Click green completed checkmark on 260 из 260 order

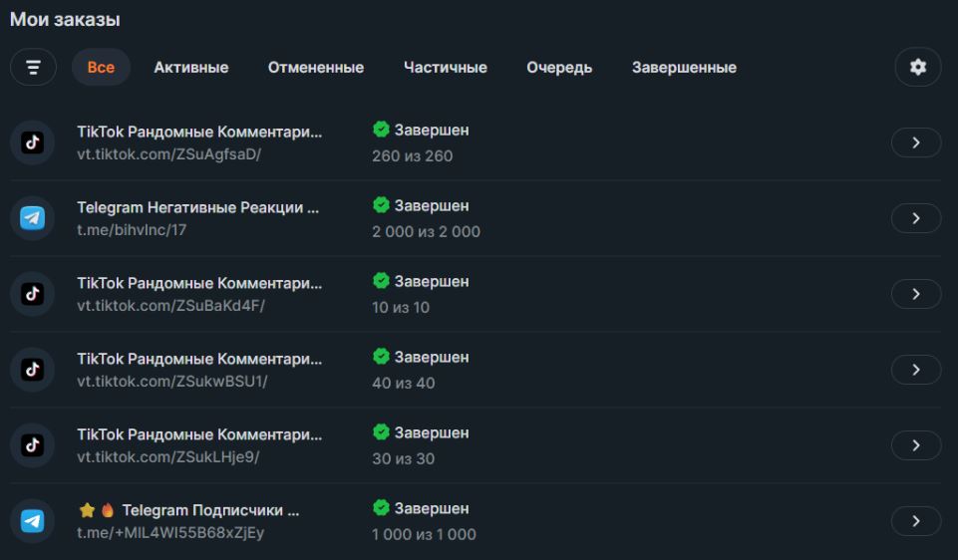click(x=381, y=130)
